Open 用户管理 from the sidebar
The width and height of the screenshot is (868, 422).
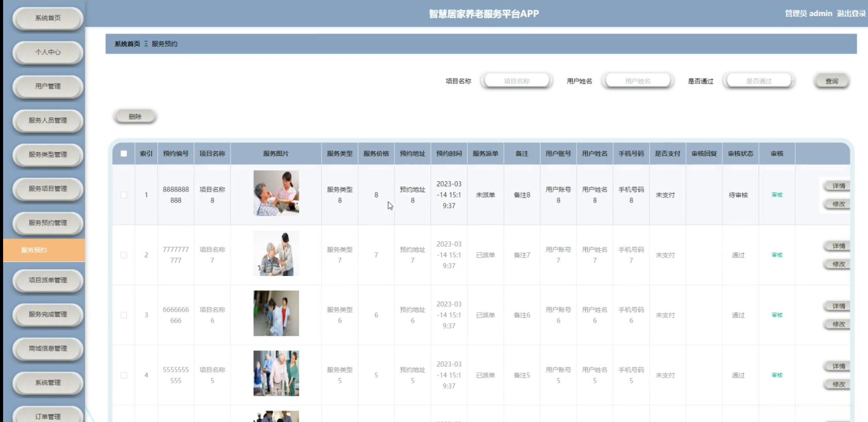pos(48,86)
